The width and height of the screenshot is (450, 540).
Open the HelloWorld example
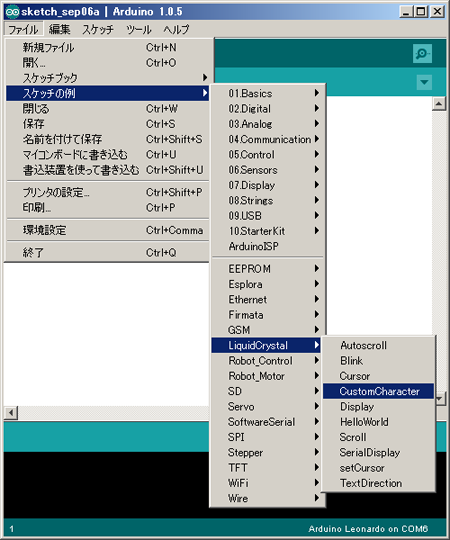coord(378,422)
